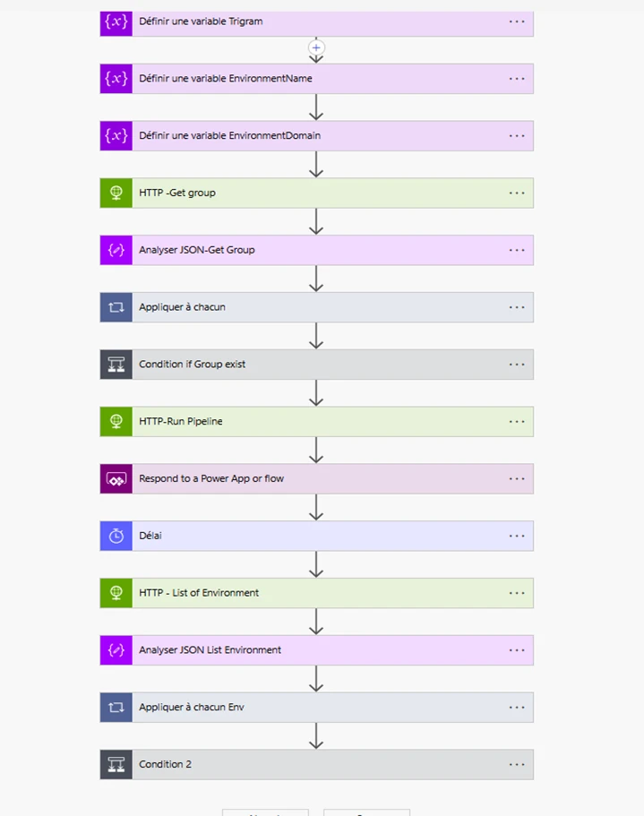
Task: Click the Analyser JSON-Get Group icon
Action: click(x=116, y=250)
